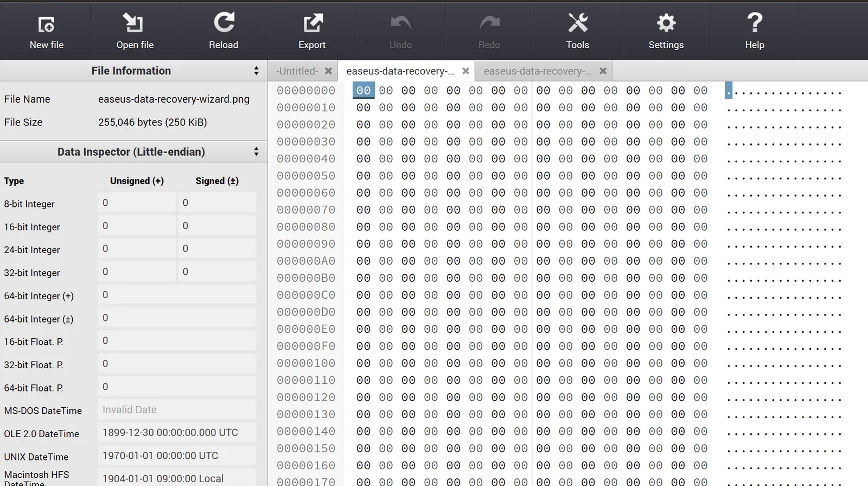Click the Redo toolbar icon

point(489,23)
